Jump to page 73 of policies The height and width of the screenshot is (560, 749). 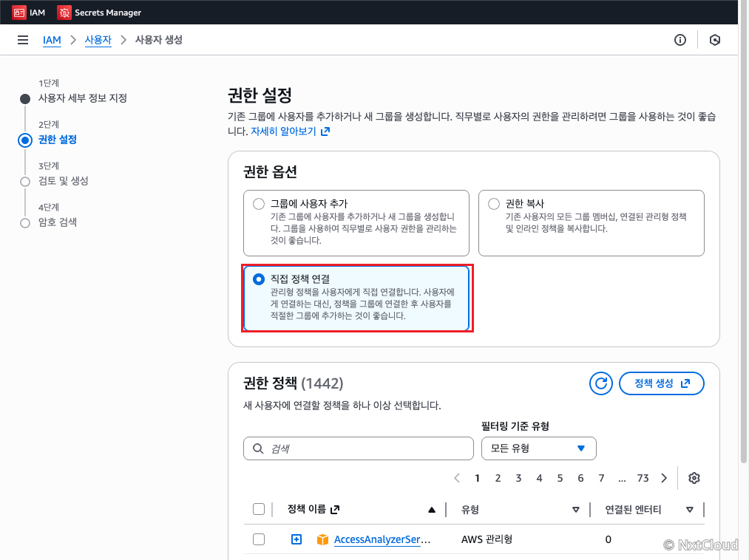click(x=643, y=478)
